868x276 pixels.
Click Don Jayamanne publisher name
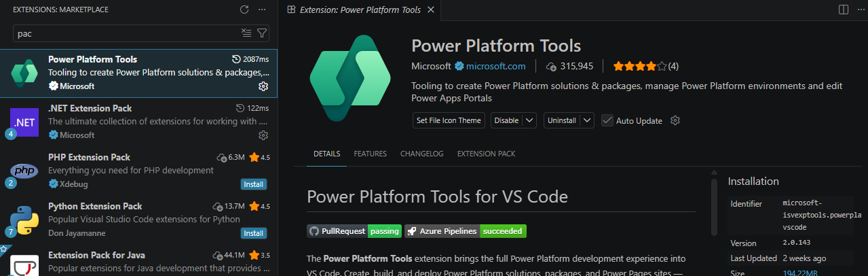point(77,233)
